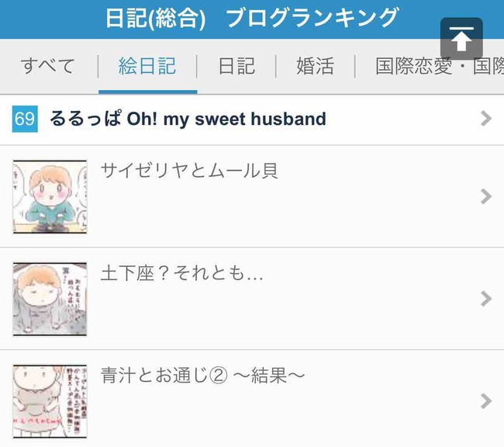Screen dimensions: 504x447
Task: Click the rank 69 number badge
Action: [x=25, y=119]
